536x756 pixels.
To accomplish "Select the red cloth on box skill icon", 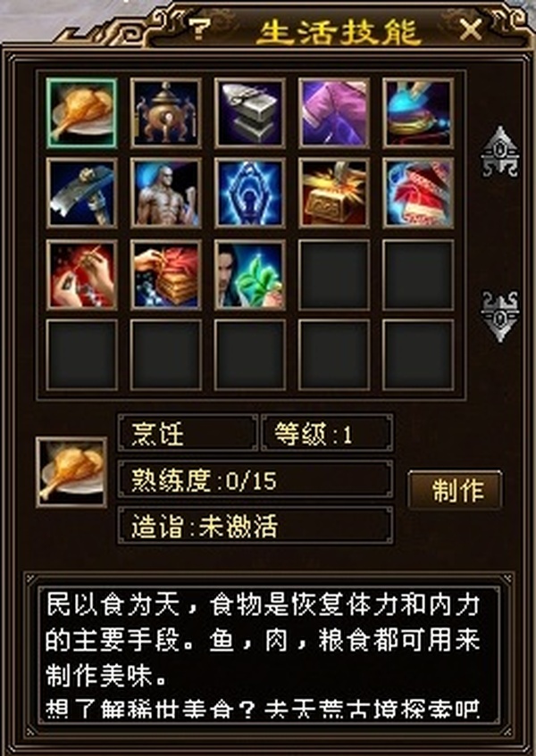I will point(165,275).
